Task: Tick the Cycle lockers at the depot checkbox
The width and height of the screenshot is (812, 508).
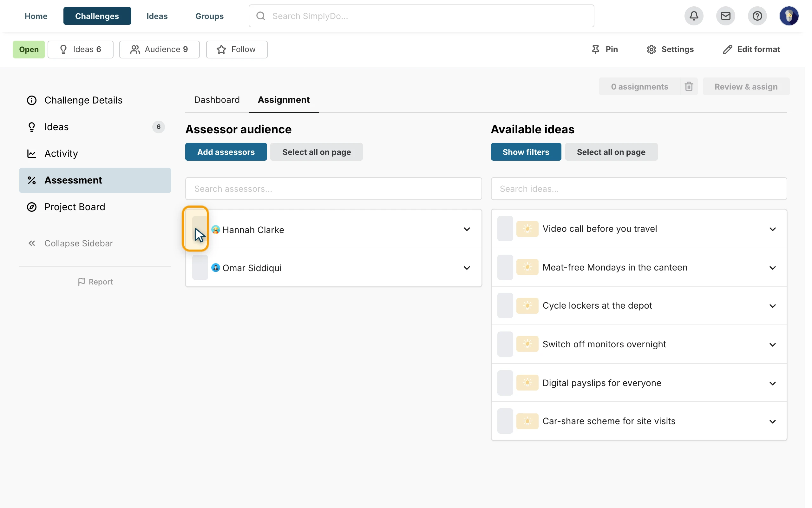Action: pos(505,306)
